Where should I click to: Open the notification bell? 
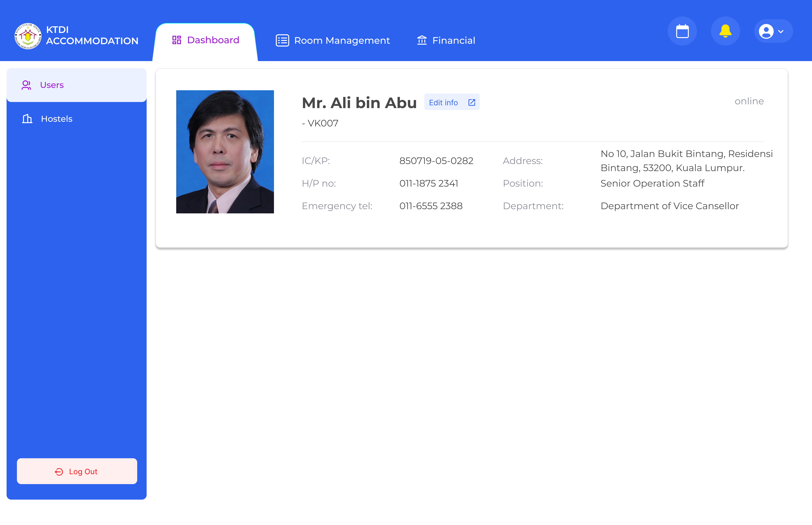pos(725,31)
